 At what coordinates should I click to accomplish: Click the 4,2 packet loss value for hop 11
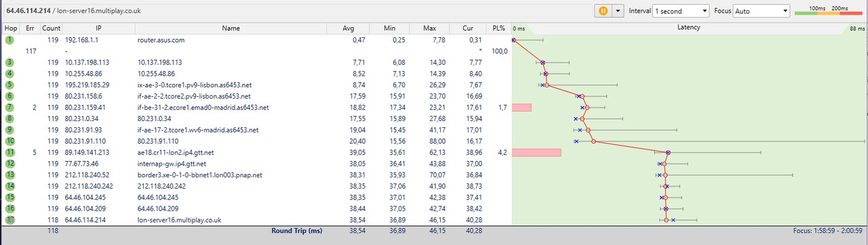tap(502, 152)
